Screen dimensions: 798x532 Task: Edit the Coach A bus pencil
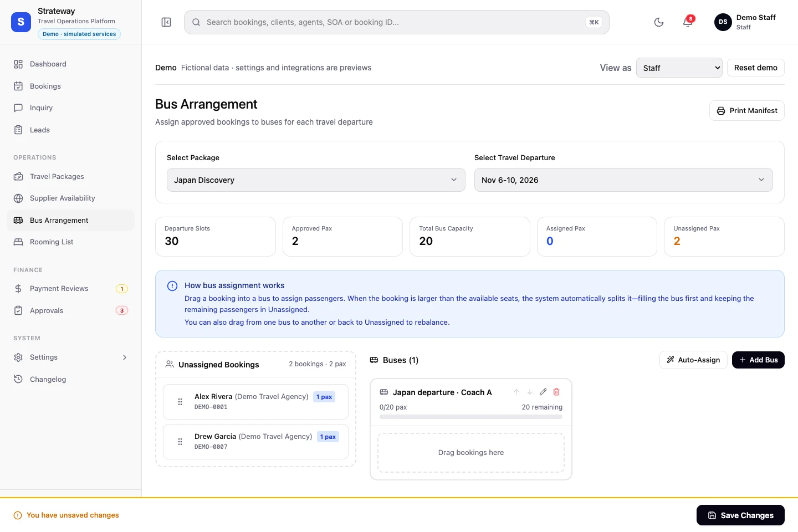[543, 392]
